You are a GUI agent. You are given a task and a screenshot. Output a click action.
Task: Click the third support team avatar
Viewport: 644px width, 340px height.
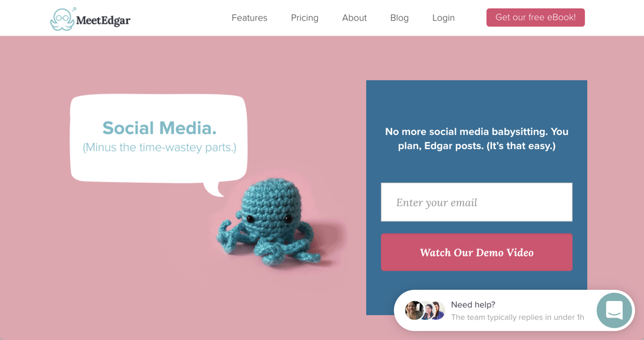(438, 311)
